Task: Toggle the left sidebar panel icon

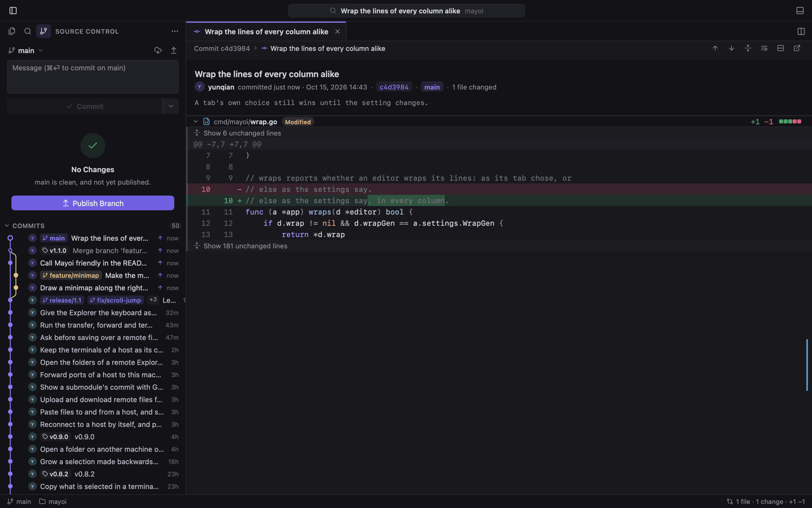Action: click(x=13, y=11)
